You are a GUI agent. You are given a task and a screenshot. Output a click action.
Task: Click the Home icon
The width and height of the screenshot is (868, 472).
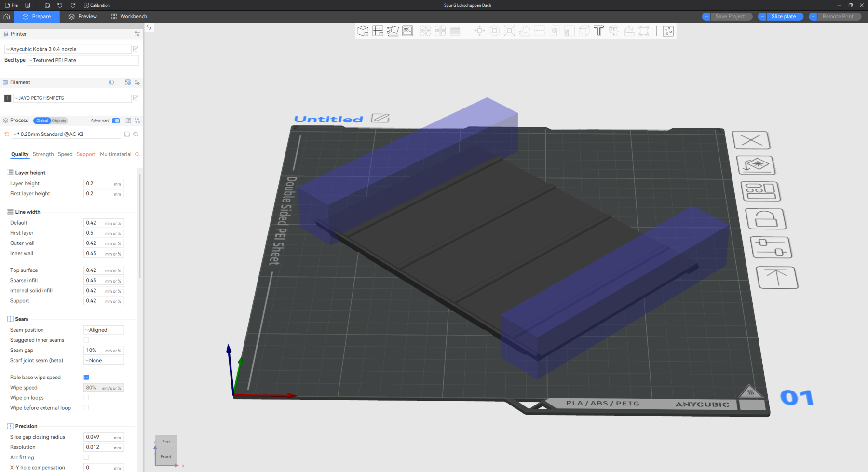click(7, 16)
